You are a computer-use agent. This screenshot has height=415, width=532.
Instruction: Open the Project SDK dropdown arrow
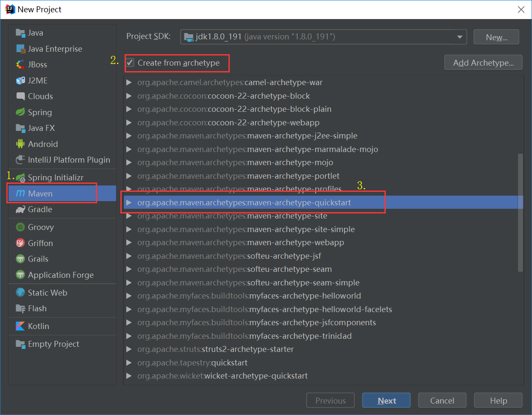460,37
